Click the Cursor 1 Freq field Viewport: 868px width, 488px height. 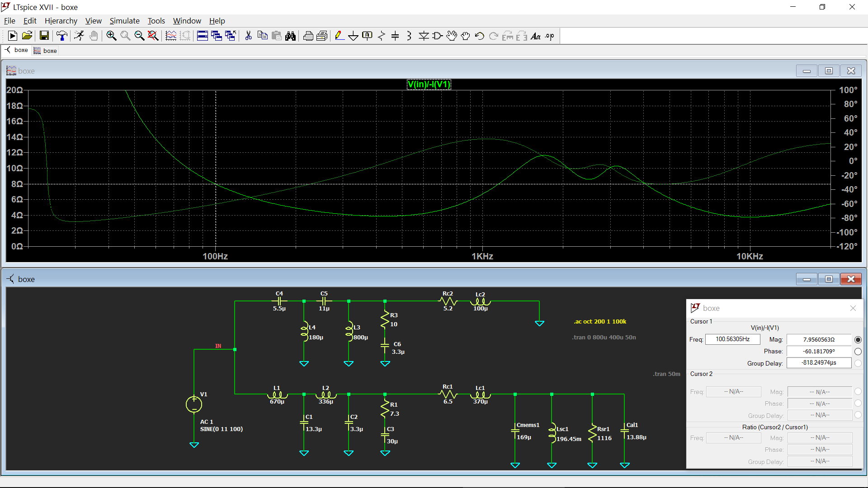[x=732, y=339]
